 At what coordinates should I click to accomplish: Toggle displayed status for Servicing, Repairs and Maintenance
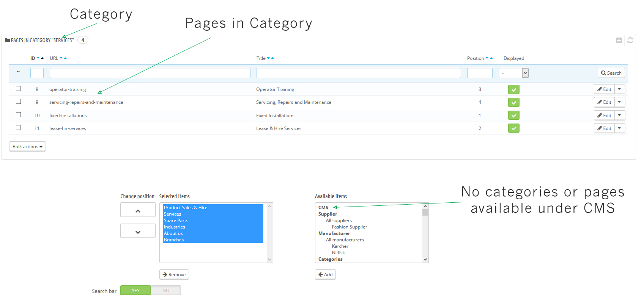point(514,102)
